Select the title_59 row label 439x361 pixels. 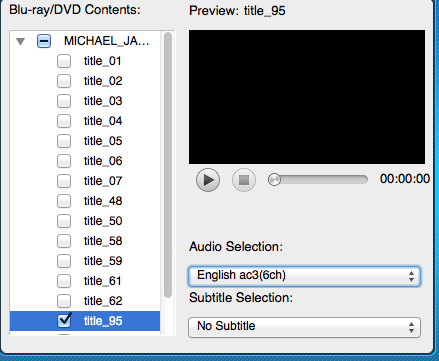coord(103,261)
